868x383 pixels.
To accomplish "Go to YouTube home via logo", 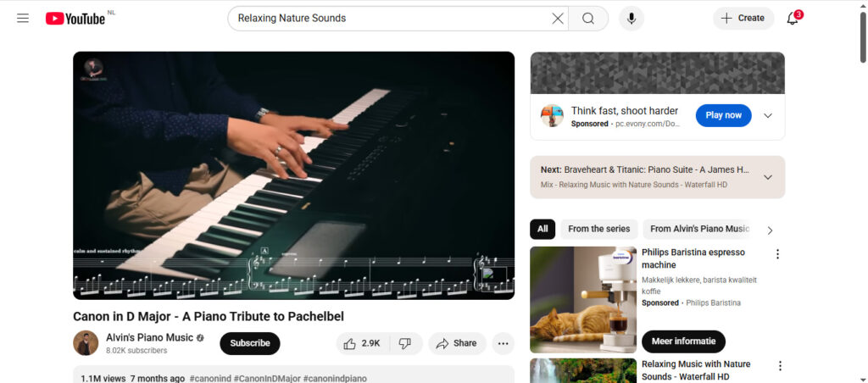I will [75, 19].
